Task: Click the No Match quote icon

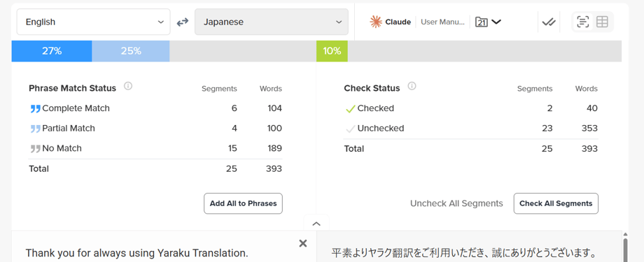Action: point(35,149)
